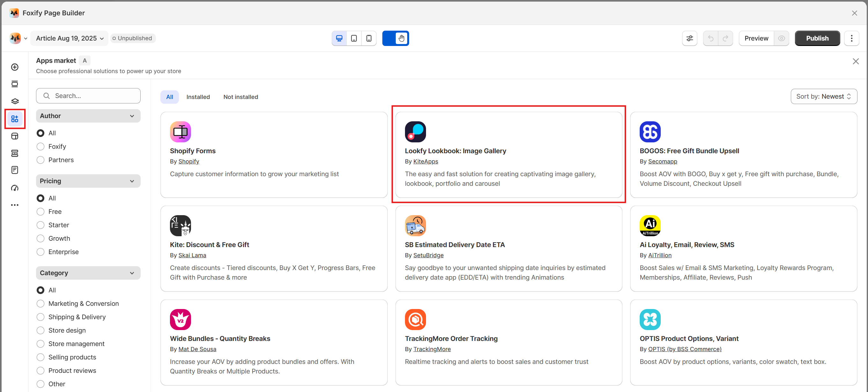Select Other category radio button
This screenshot has width=868, height=392.
pos(40,384)
